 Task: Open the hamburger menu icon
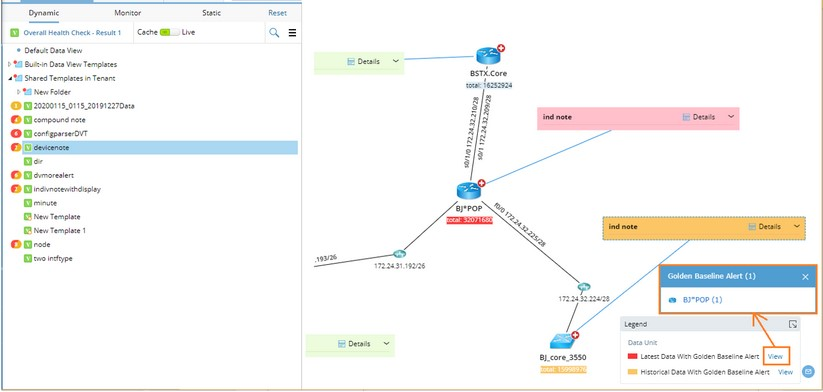pos(292,33)
